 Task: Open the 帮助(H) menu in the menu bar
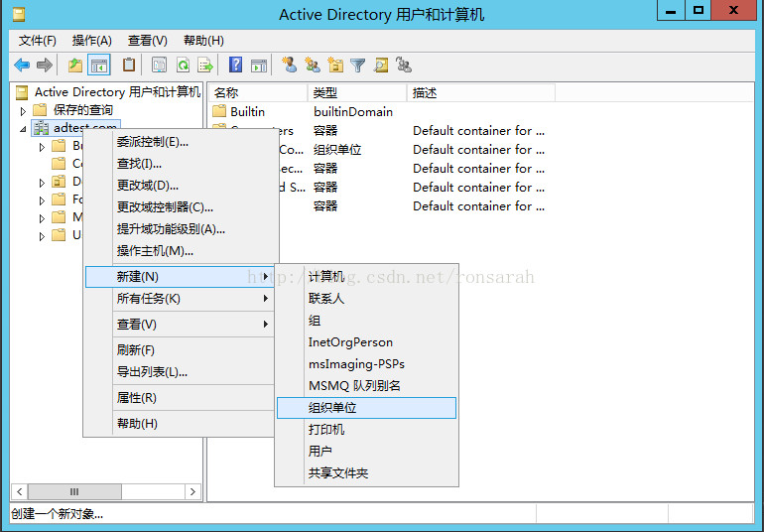tap(203, 41)
